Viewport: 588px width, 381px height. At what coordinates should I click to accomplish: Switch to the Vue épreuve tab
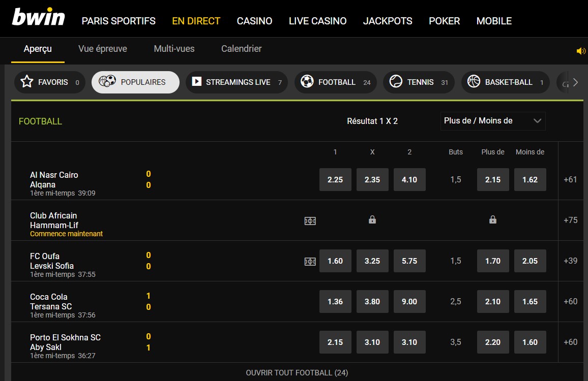tap(103, 49)
